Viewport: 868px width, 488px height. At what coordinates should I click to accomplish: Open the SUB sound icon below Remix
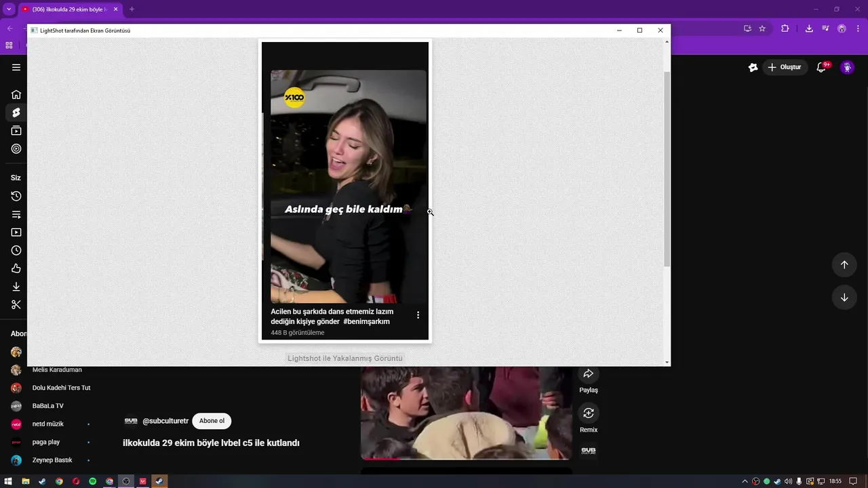(589, 451)
